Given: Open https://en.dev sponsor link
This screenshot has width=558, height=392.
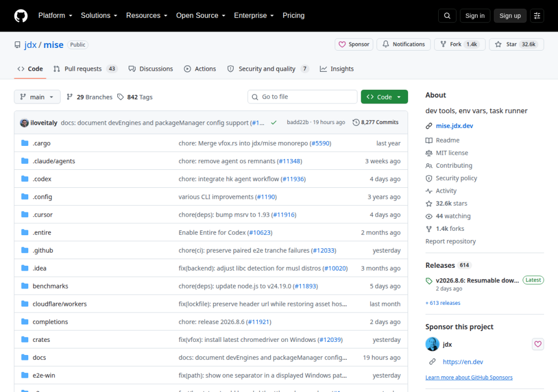Looking at the screenshot, I should (463, 362).
